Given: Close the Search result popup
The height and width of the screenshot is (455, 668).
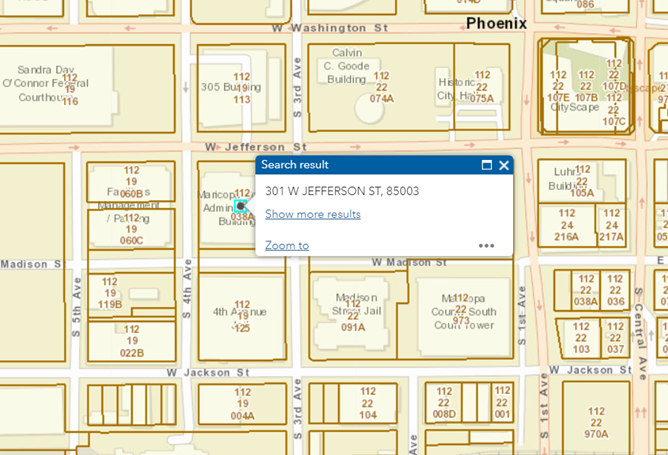Looking at the screenshot, I should coord(504,165).
